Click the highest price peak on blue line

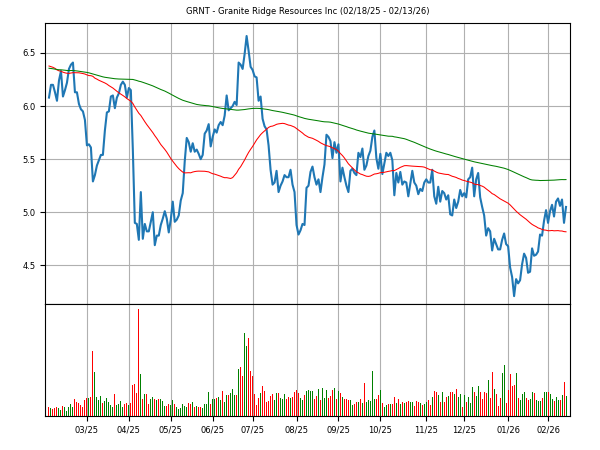246,37
